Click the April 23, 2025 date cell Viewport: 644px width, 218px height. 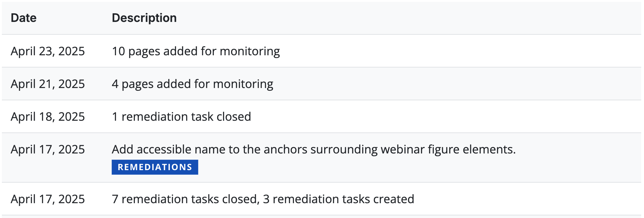coord(48,51)
